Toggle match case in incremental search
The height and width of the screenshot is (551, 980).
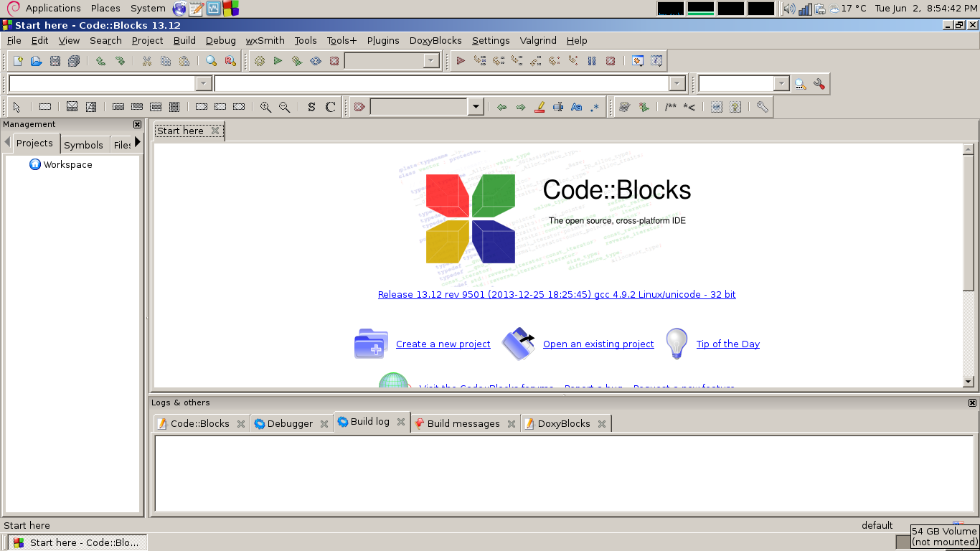[x=576, y=107]
